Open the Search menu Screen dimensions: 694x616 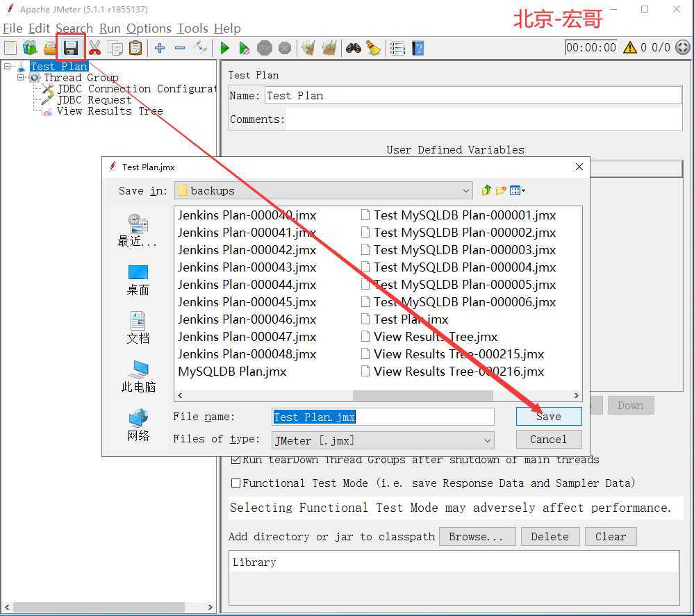click(x=74, y=28)
